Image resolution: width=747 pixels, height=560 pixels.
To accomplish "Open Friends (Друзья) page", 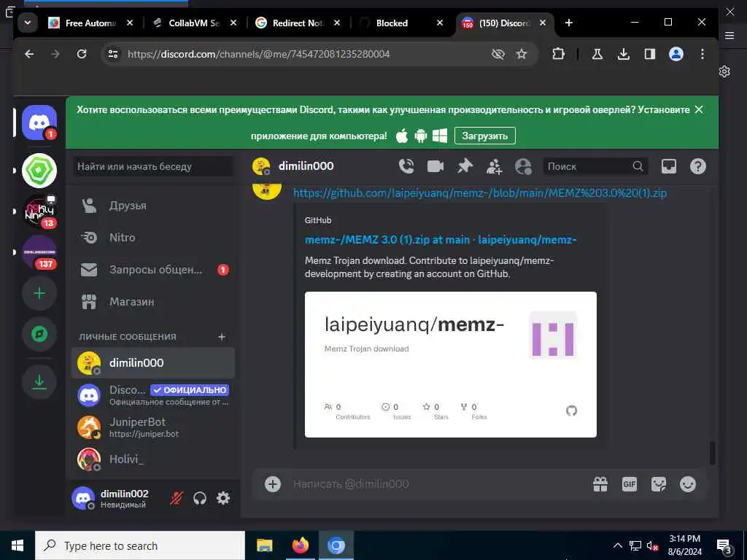I will tap(153, 206).
